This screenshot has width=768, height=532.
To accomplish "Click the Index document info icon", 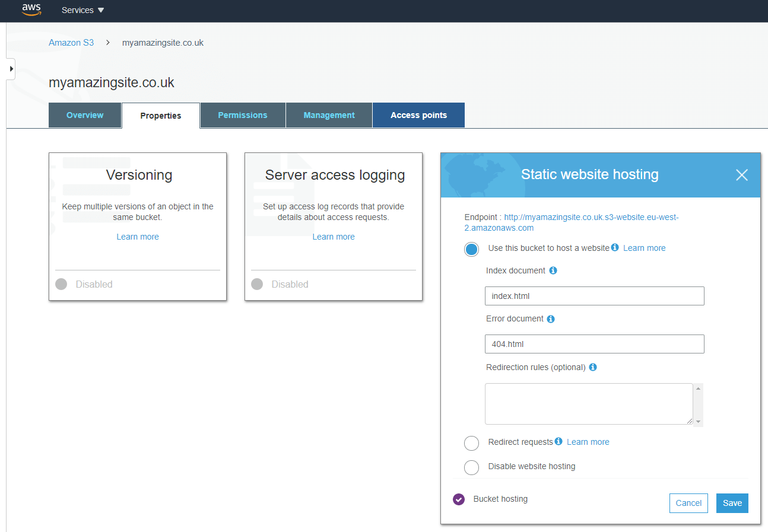I will 553,270.
